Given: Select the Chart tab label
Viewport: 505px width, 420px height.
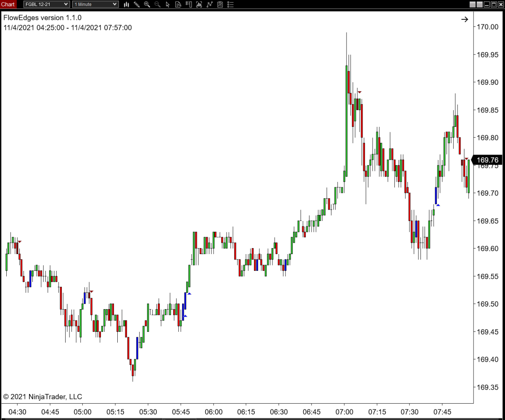Looking at the screenshot, I should pos(8,4).
